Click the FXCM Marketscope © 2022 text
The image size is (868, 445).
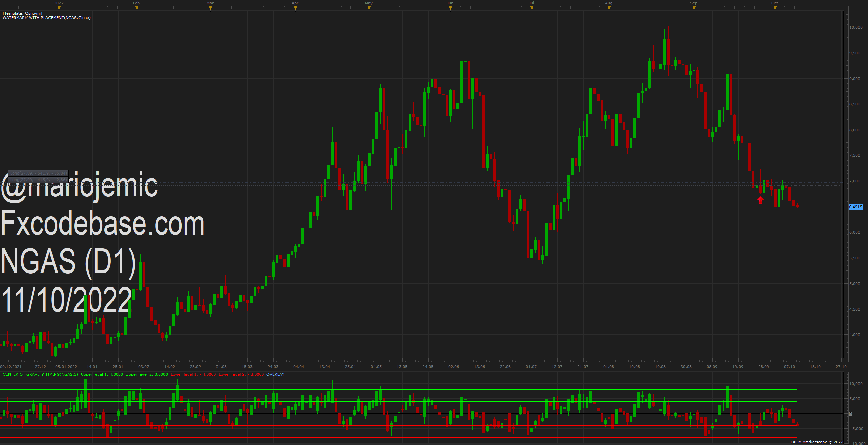(817, 442)
